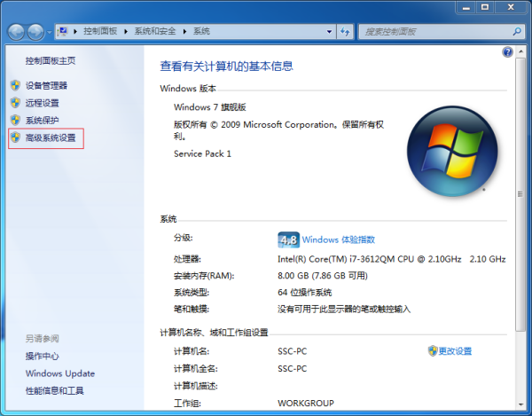
Task: Click shield icon beside 远程设置
Action: 15,103
